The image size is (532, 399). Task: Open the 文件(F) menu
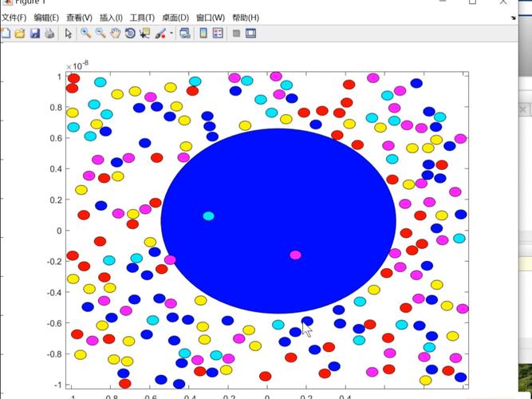[14, 18]
